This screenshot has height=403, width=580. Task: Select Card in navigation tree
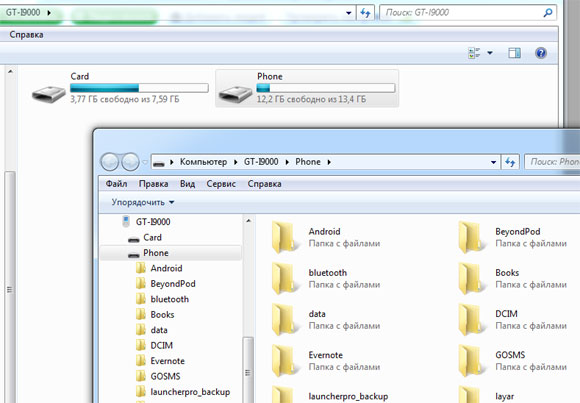point(152,238)
